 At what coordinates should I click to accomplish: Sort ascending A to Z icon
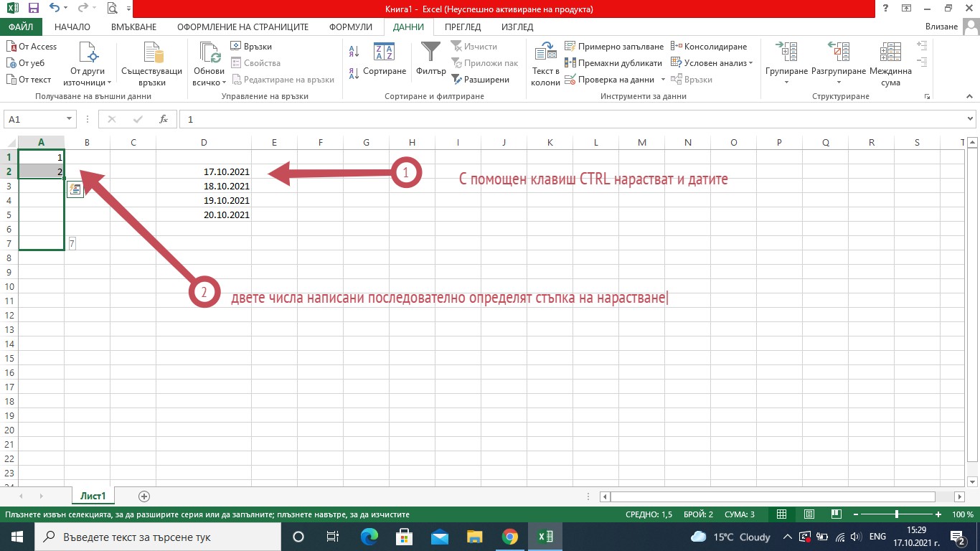tap(354, 52)
